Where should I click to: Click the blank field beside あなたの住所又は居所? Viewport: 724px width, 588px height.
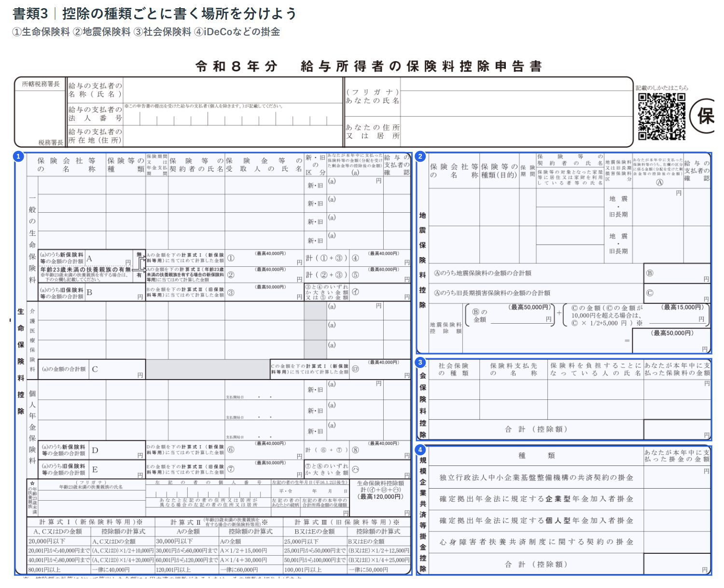coord(516,130)
